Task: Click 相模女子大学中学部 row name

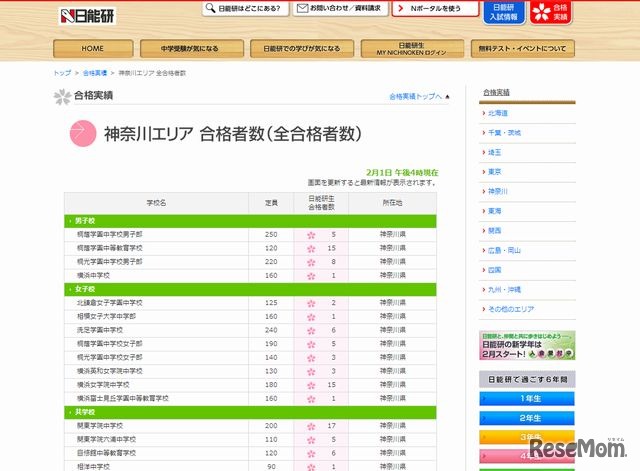Action: (106, 316)
